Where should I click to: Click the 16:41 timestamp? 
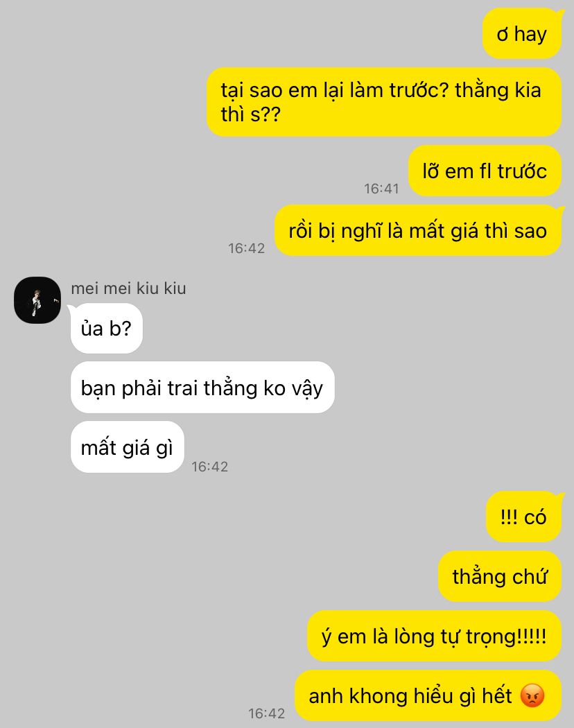coord(381,189)
